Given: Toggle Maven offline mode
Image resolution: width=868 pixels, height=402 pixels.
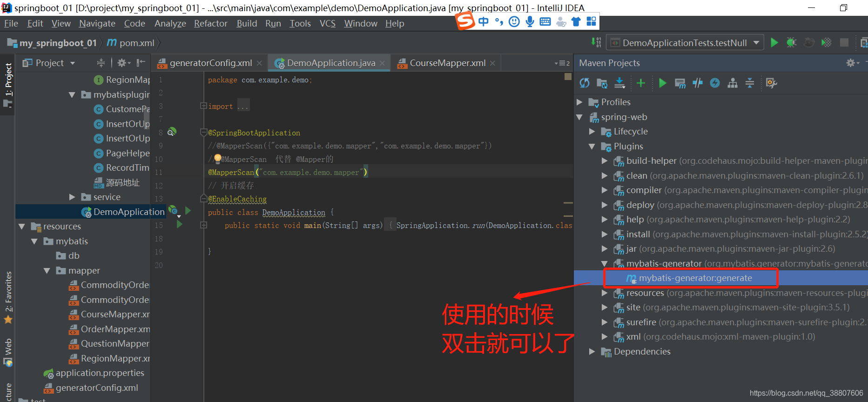Looking at the screenshot, I should [697, 83].
